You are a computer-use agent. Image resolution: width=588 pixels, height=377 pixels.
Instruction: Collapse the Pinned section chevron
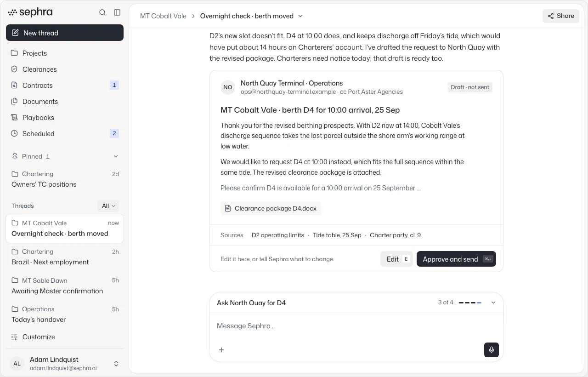click(116, 156)
